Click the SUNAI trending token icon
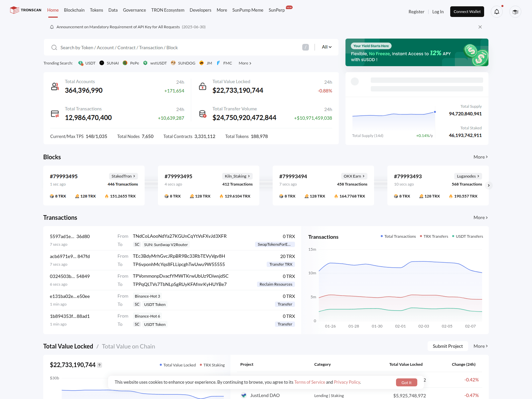The image size is (532, 399). tap(102, 63)
